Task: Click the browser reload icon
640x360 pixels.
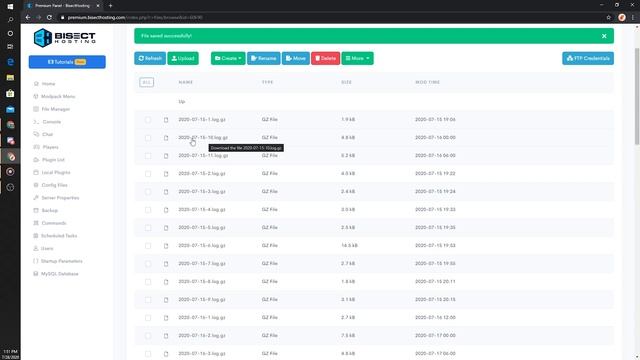Action: coord(49,18)
